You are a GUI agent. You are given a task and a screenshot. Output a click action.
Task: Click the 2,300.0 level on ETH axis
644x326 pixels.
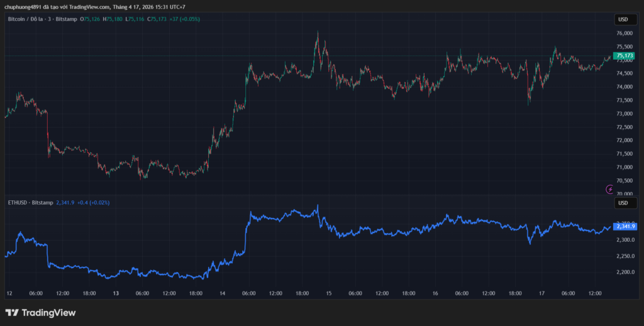pyautogui.click(x=624, y=240)
